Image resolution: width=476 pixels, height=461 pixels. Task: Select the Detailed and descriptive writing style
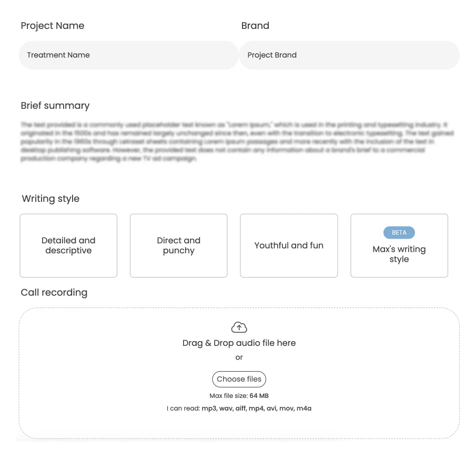pos(68,245)
